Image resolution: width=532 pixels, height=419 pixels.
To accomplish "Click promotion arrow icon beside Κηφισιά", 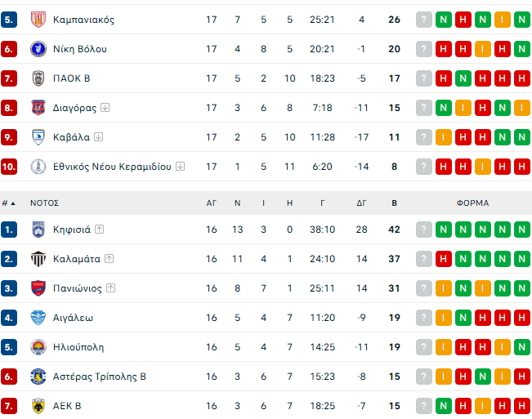I will (x=100, y=230).
